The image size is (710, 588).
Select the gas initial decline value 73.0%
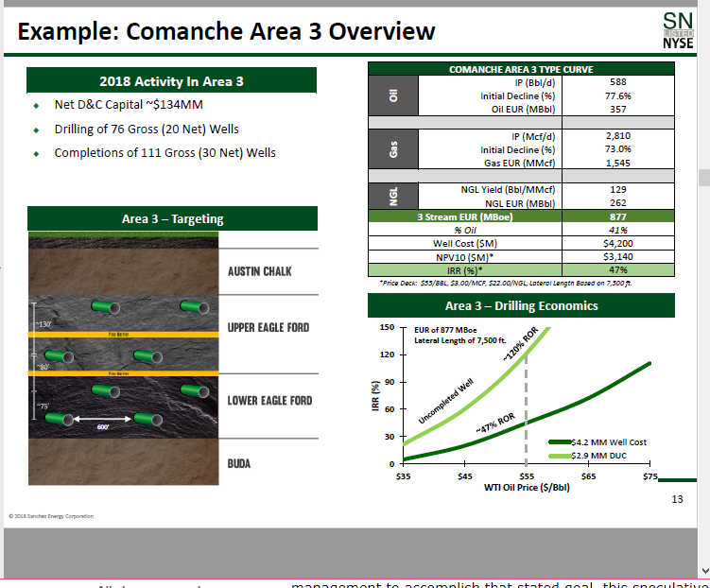point(617,149)
